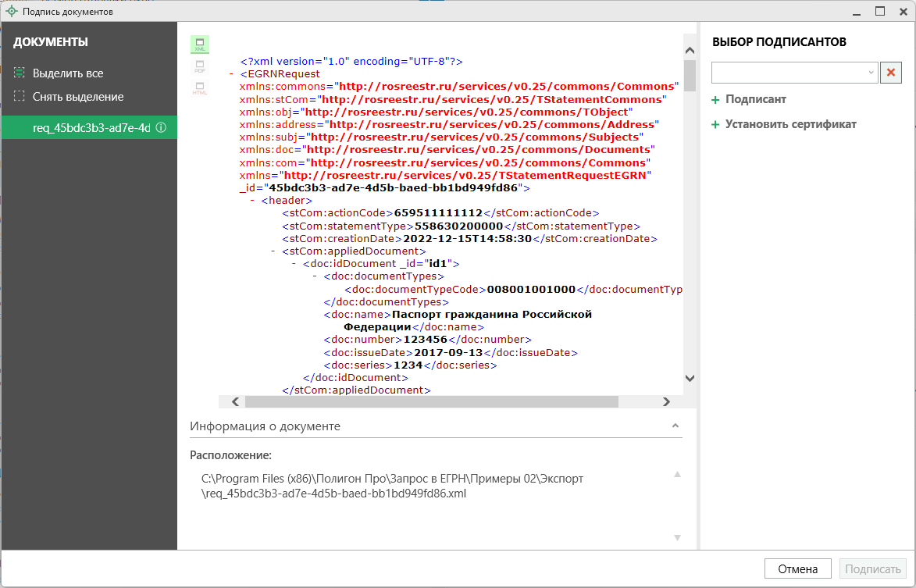Image resolution: width=916 pixels, height=588 pixels.
Task: Click the plus icon next to Установить сертификат
Action: click(x=715, y=125)
